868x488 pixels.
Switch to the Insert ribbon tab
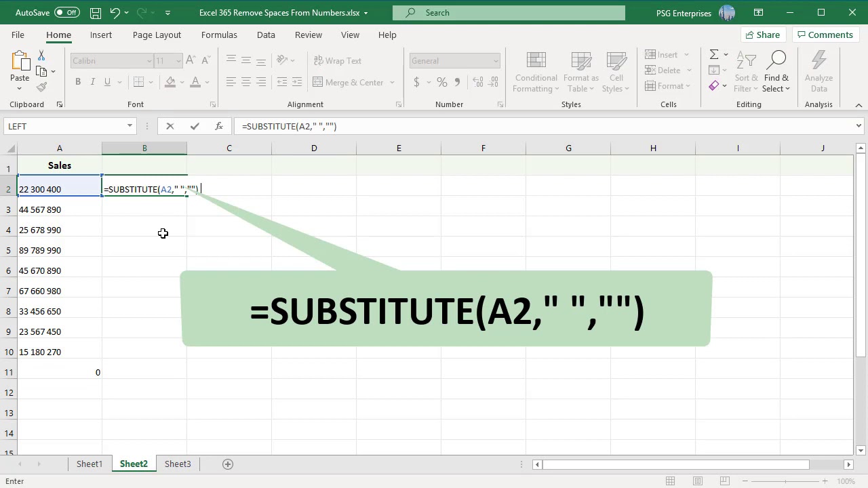click(x=101, y=35)
